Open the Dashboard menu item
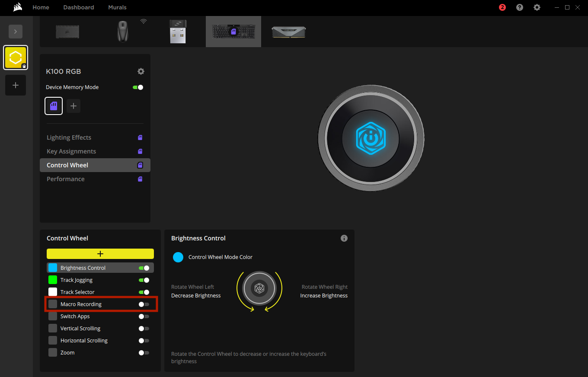 point(79,7)
